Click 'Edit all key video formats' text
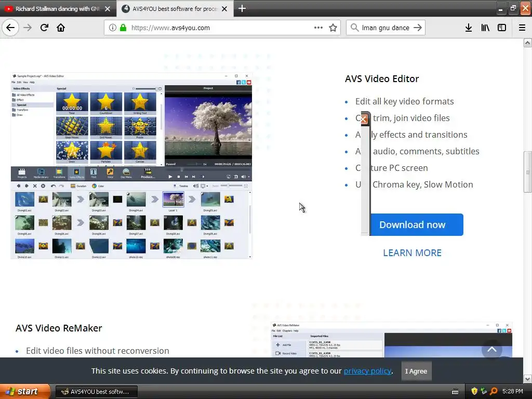532x399 pixels. [x=404, y=101]
